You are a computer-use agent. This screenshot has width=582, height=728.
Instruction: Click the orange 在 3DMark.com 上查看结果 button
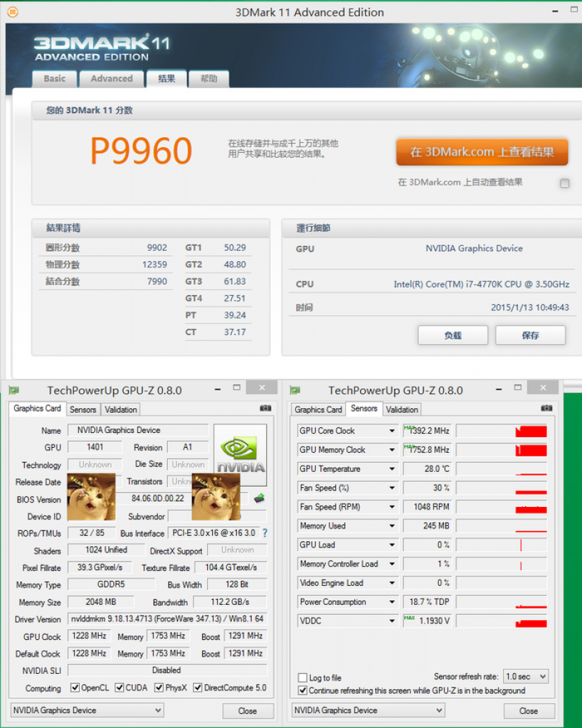click(482, 152)
